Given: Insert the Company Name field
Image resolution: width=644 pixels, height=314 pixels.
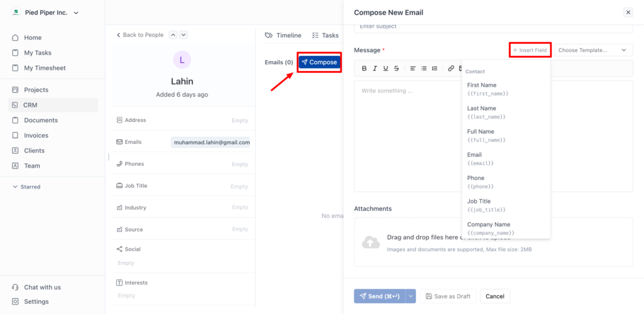Looking at the screenshot, I should [506, 229].
